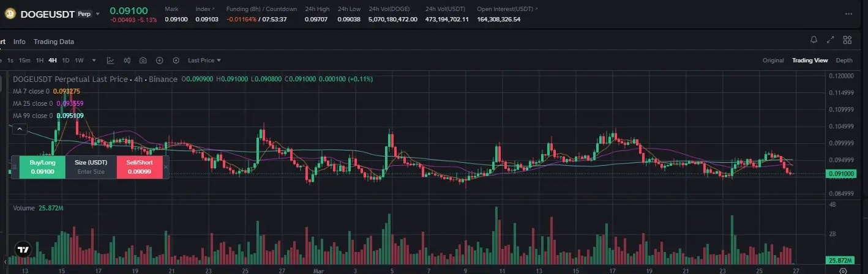Open price alerts bell icon

click(x=814, y=40)
